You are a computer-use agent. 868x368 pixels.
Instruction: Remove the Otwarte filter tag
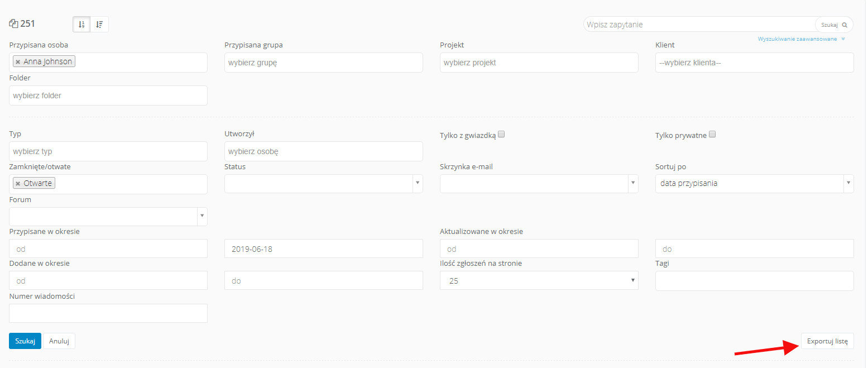18,184
